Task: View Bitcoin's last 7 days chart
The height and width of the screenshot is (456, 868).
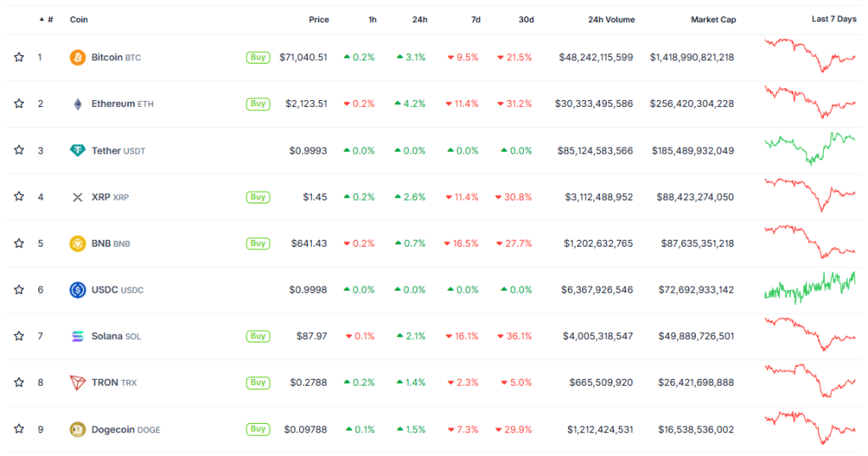Action: tap(810, 55)
